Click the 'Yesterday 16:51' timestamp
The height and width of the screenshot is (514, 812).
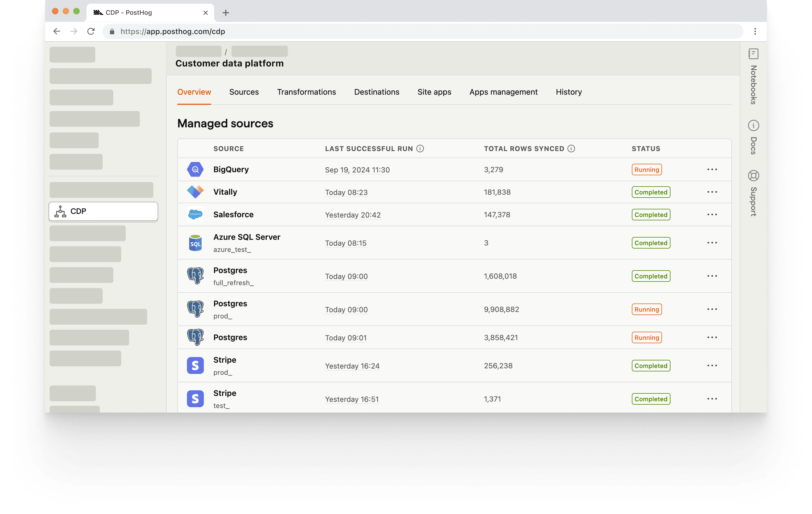[352, 399]
